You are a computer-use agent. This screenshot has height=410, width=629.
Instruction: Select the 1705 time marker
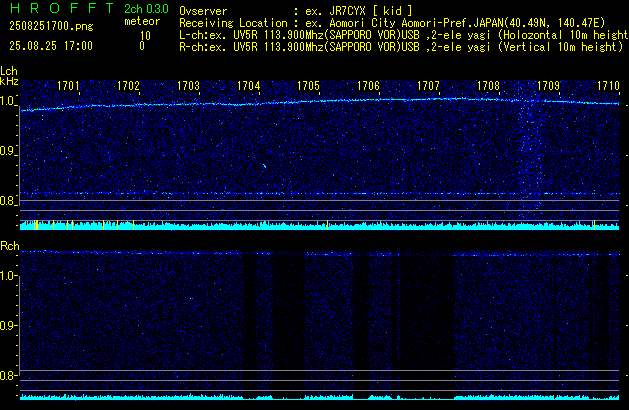[x=308, y=86]
